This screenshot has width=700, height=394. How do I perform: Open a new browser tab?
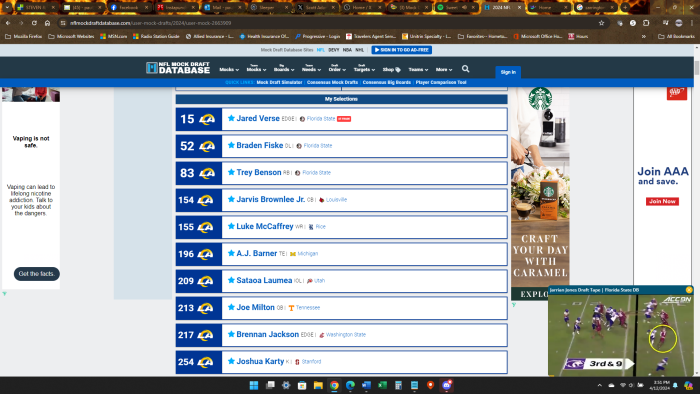coord(625,8)
